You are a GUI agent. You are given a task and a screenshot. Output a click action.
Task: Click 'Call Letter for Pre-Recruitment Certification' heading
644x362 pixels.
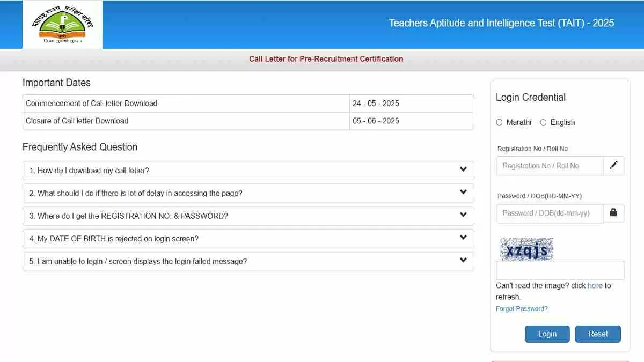click(x=326, y=59)
